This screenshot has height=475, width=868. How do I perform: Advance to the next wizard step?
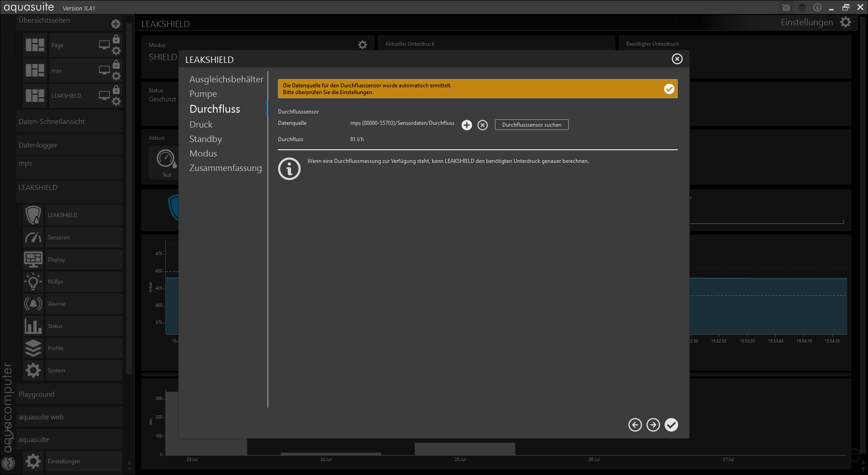(x=653, y=425)
